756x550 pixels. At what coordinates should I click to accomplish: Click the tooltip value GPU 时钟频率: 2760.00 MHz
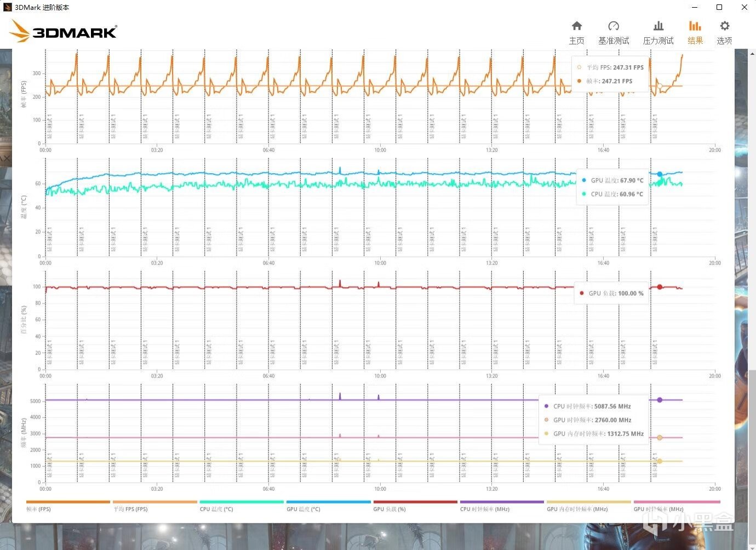(592, 420)
